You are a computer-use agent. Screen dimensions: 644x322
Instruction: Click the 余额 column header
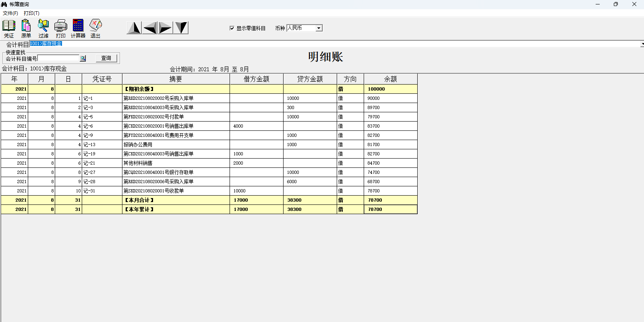click(390, 79)
